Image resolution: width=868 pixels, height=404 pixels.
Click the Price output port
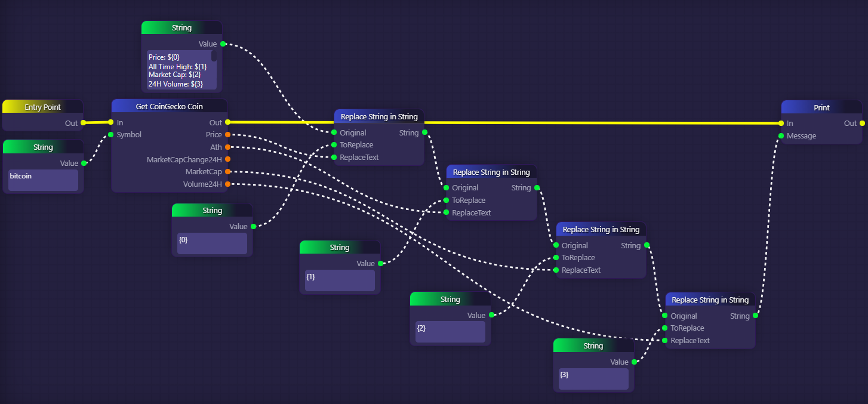point(227,135)
